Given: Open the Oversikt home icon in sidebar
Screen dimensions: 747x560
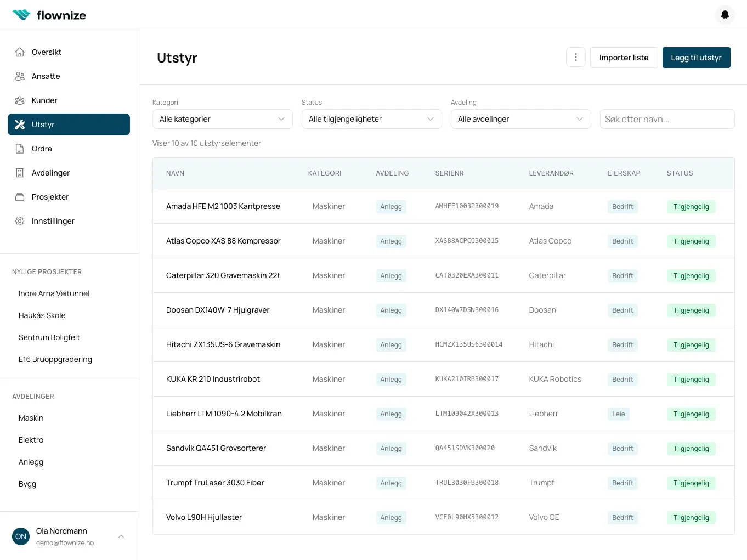Looking at the screenshot, I should 20,52.
